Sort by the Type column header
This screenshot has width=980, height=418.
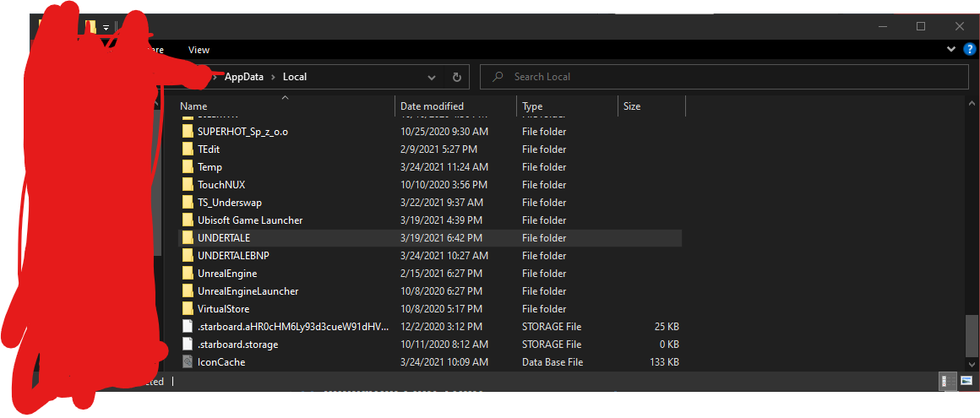point(532,106)
